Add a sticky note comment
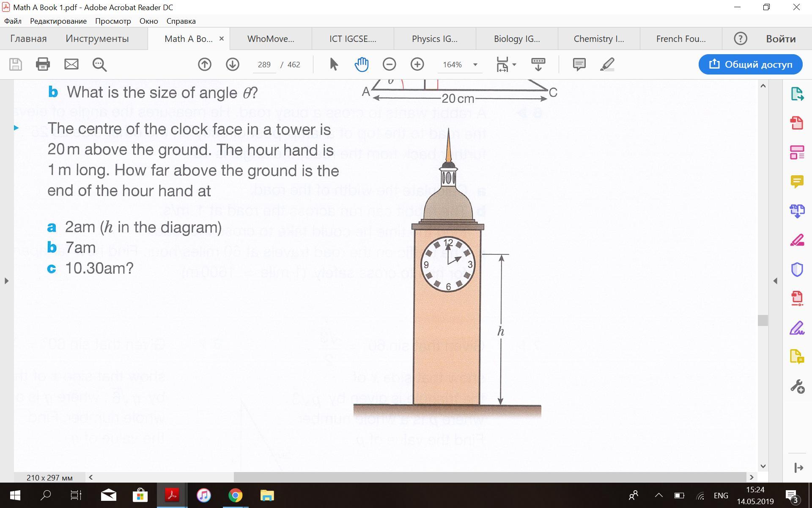 click(579, 64)
